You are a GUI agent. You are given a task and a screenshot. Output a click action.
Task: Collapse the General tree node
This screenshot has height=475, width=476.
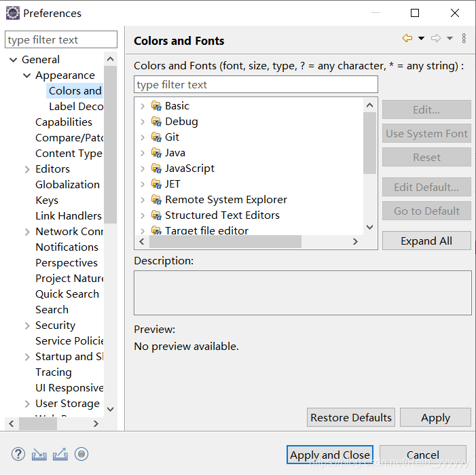(x=14, y=60)
